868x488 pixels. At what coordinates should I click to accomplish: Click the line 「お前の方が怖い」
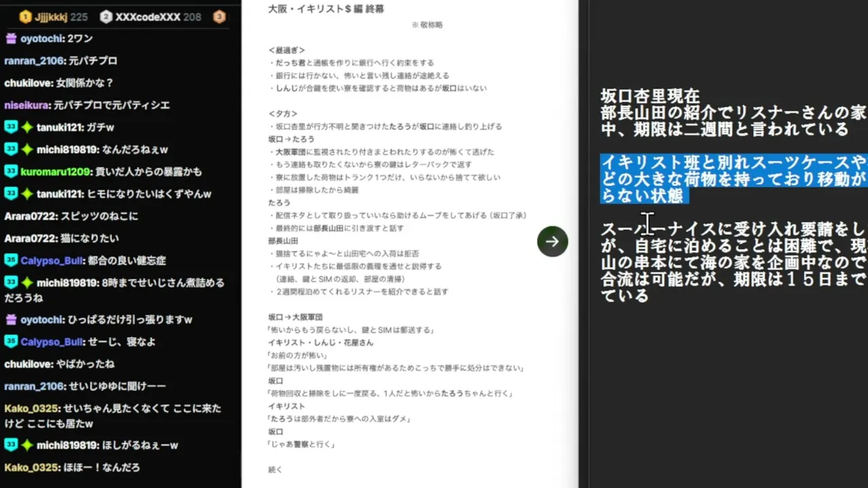pos(298,355)
